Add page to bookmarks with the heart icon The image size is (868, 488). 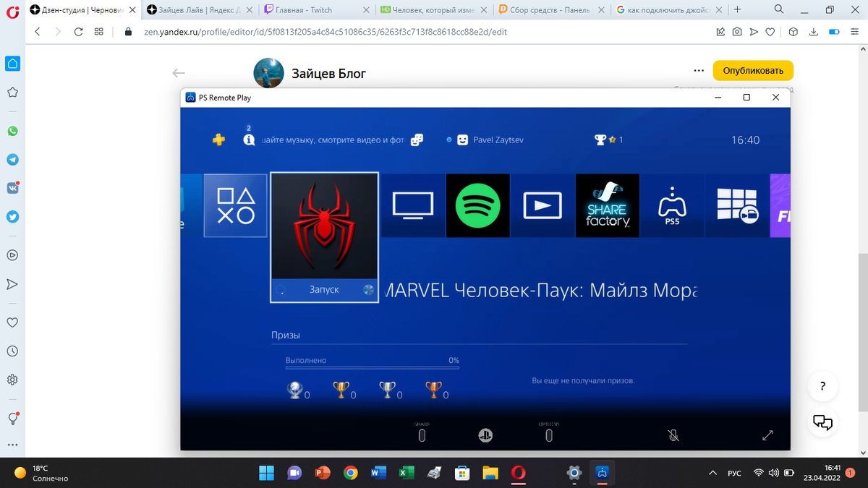[x=771, y=32]
